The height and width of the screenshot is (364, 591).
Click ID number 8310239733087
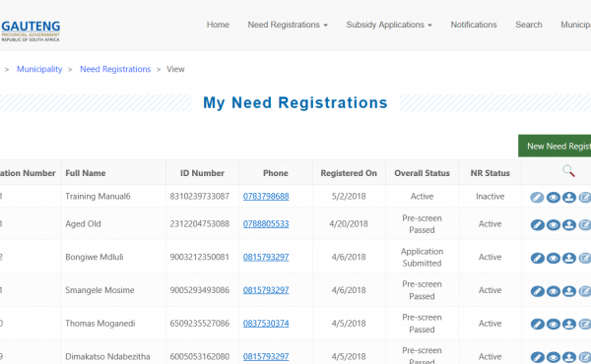(199, 197)
